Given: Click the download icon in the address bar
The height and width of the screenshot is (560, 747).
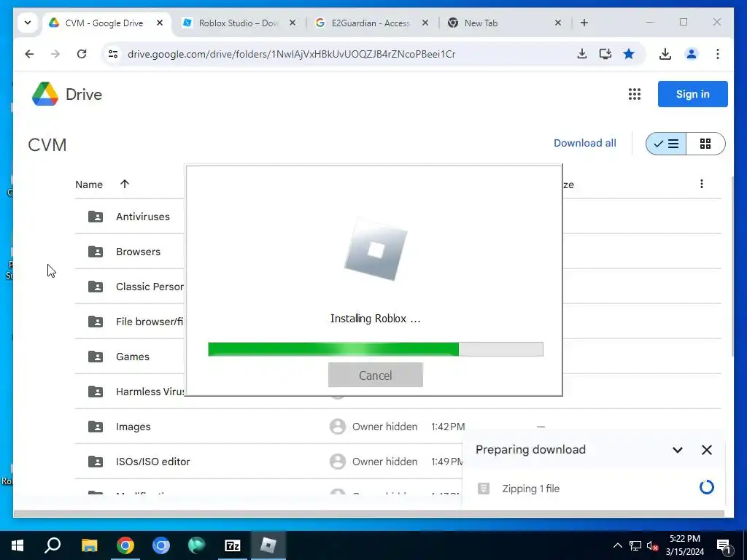Looking at the screenshot, I should coord(581,54).
